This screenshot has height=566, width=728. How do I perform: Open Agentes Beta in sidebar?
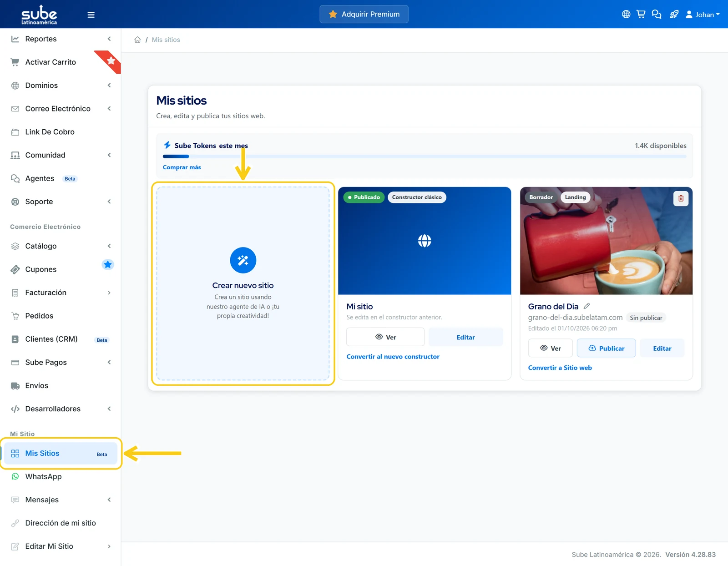[x=61, y=178]
